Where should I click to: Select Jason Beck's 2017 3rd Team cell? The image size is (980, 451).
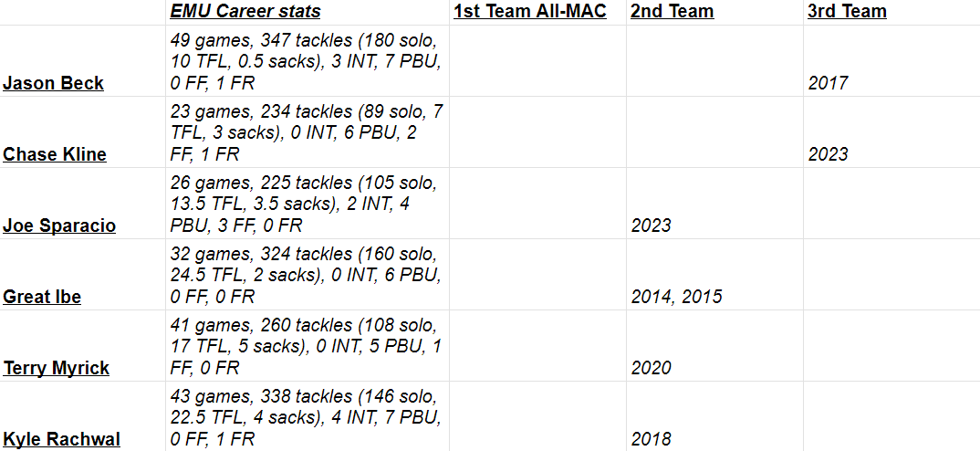click(828, 83)
